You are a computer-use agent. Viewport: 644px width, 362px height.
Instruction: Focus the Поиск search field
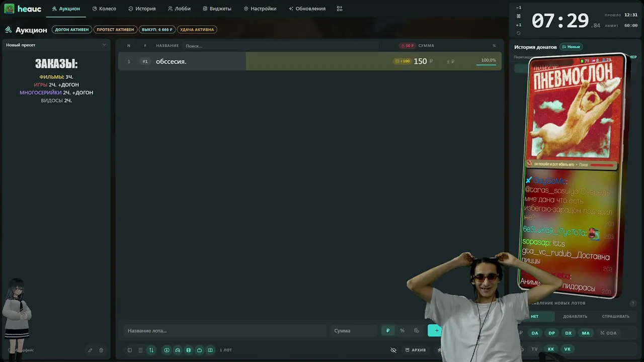point(281,46)
